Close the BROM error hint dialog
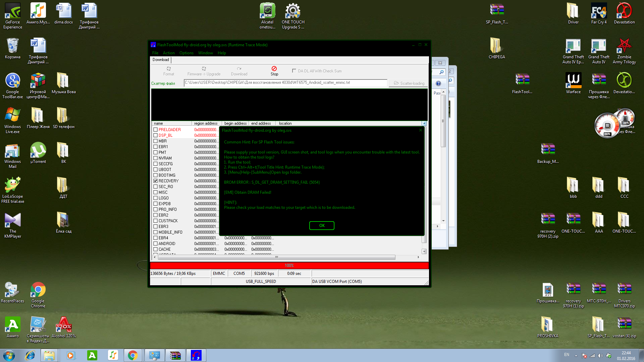The image size is (644, 362). 420,130
